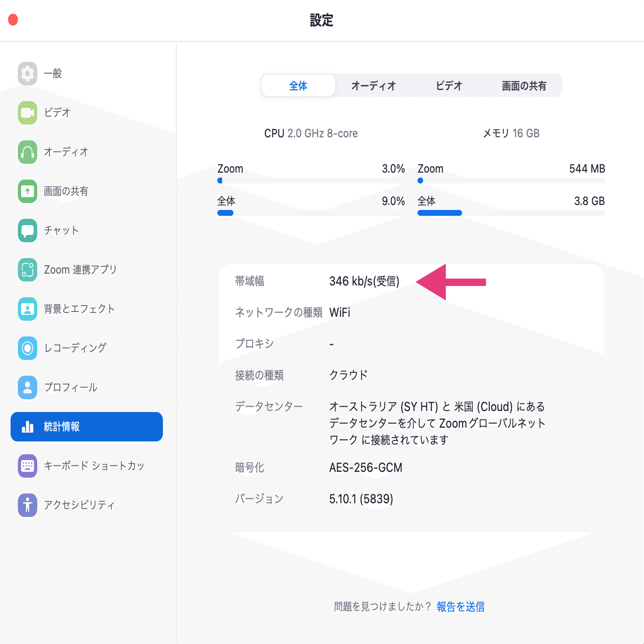Click the プロキシ row label
This screenshot has width=644, height=644.
pos(255,344)
